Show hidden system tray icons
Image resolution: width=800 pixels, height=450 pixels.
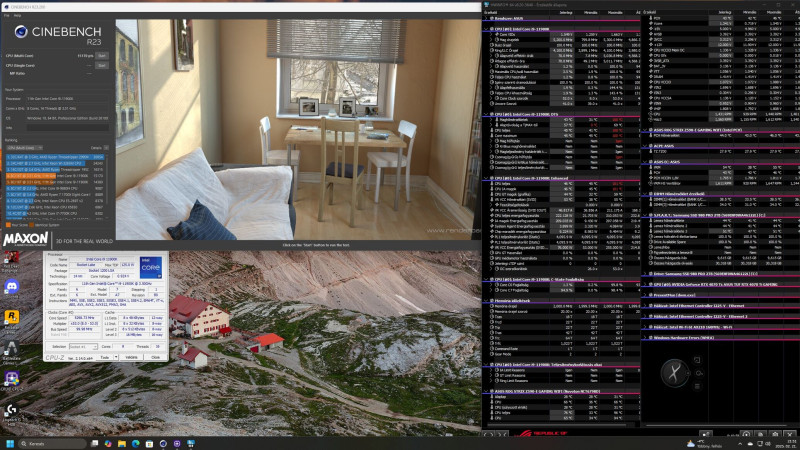(740, 444)
